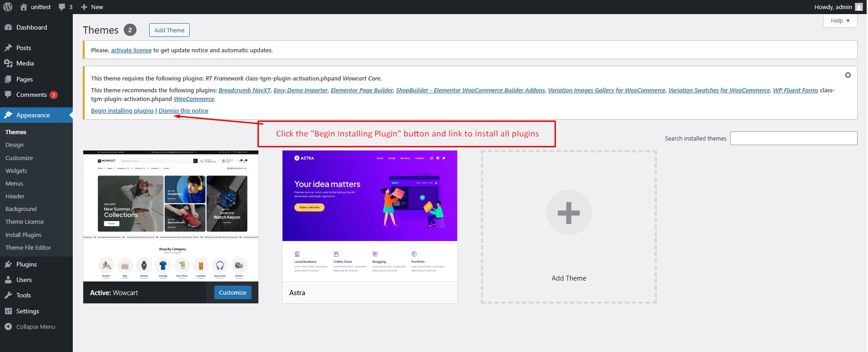Click the blue Customize button for Wowcart

tap(232, 292)
